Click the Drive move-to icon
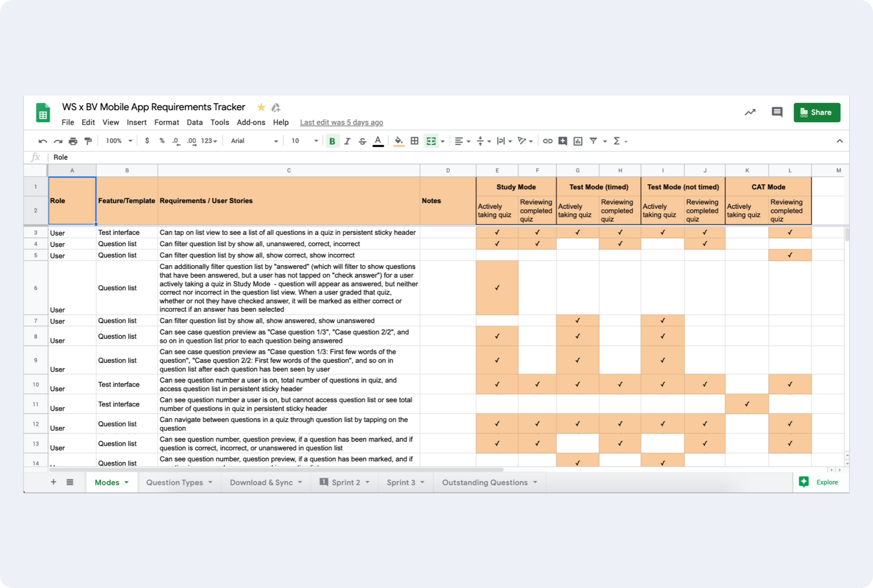This screenshot has width=873, height=588. coord(276,108)
